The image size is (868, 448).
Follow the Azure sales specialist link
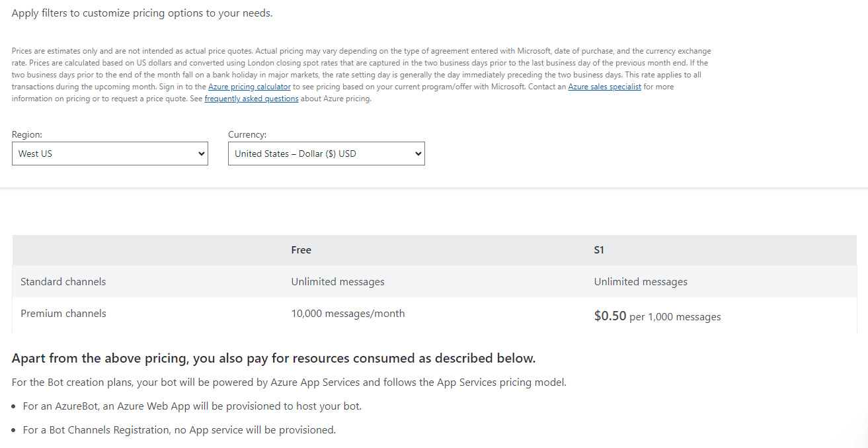point(604,87)
